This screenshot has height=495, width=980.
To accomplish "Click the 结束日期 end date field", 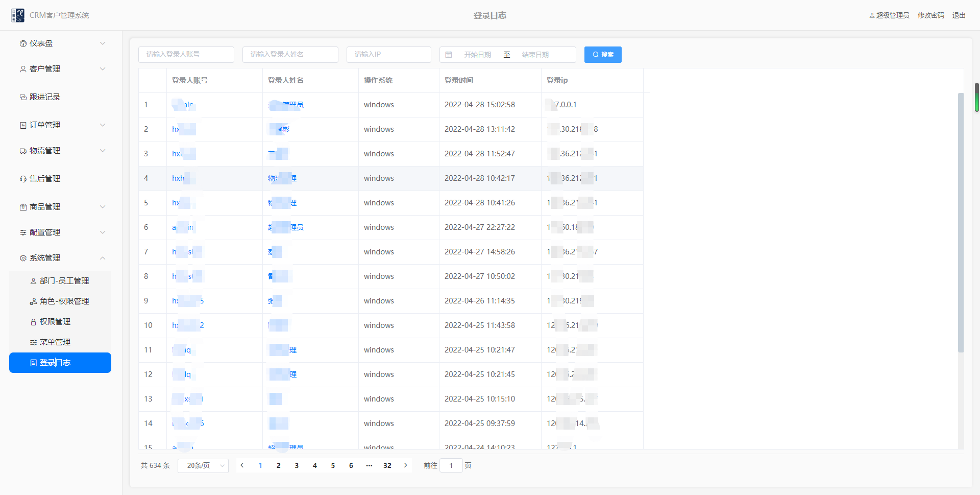I will pyautogui.click(x=535, y=55).
